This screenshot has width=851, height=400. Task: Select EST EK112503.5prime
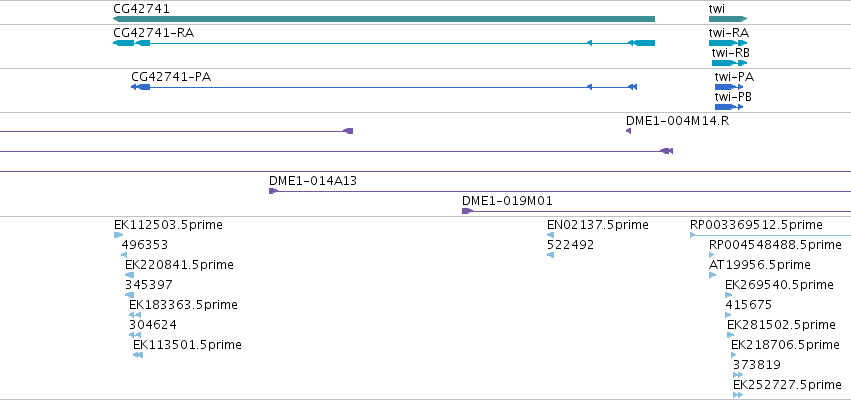[x=168, y=225]
